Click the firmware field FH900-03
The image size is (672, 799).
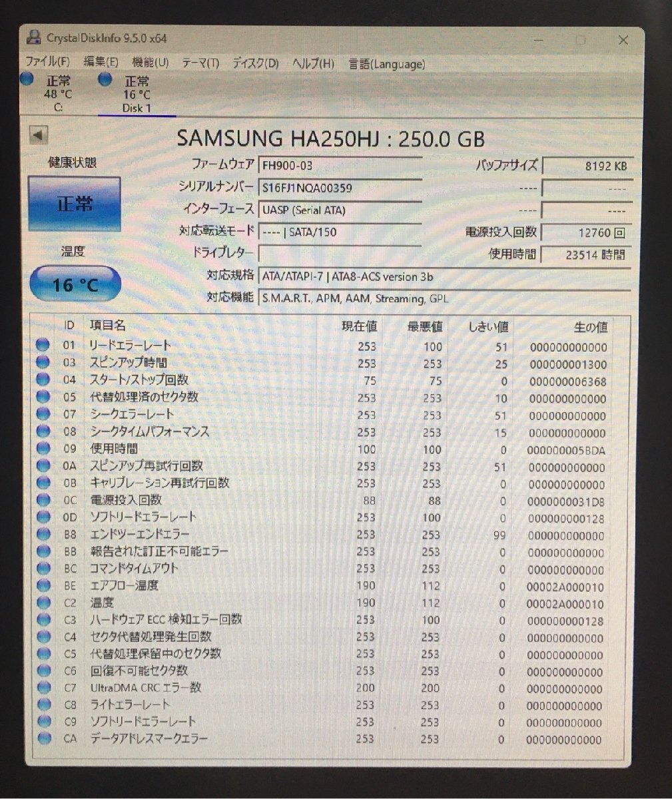(x=340, y=165)
